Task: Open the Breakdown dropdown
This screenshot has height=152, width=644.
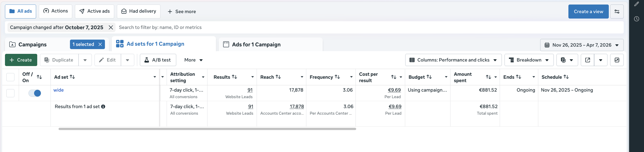Action: [529, 60]
